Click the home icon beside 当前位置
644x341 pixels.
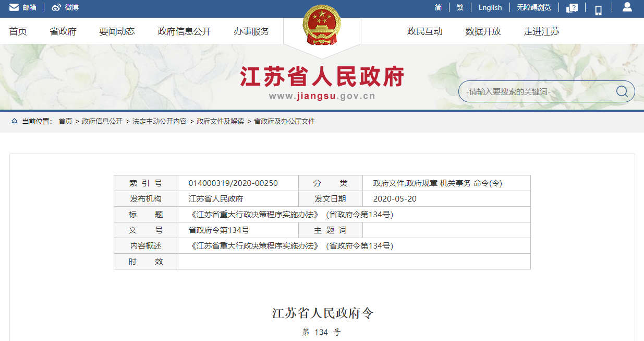(x=14, y=121)
